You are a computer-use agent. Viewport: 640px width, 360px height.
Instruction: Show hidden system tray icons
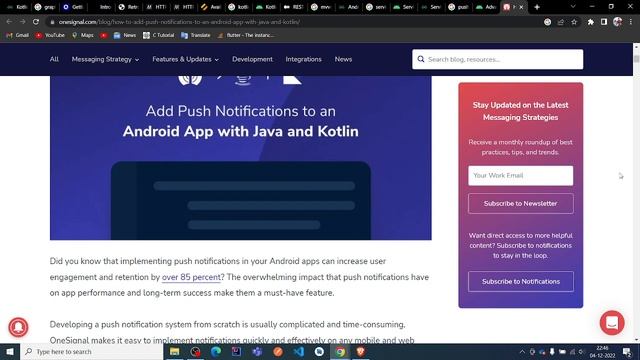tap(522, 351)
